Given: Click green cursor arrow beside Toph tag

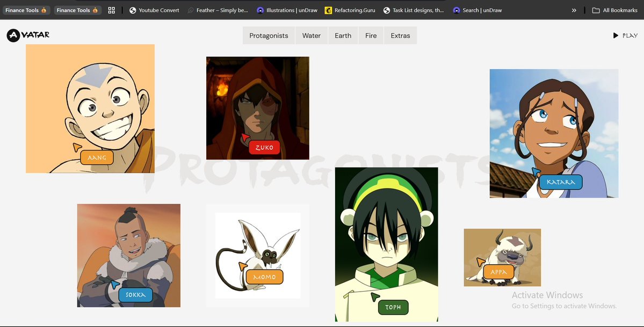Looking at the screenshot, I should [x=374, y=296].
